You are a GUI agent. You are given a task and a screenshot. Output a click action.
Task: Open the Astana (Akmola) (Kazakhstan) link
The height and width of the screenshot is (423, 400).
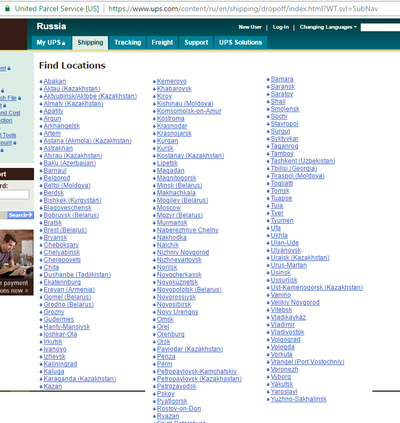[x=87, y=141]
